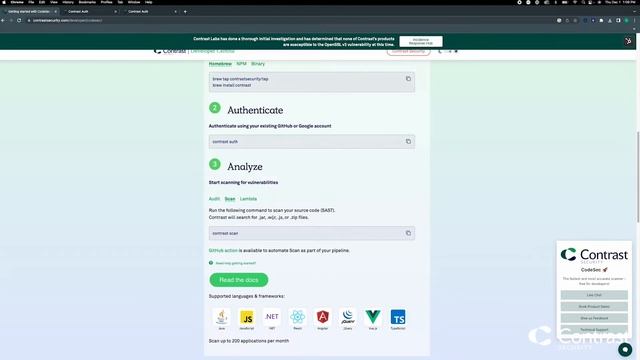Click the help question mark icon
The height and width of the screenshot is (360, 640).
(211, 263)
